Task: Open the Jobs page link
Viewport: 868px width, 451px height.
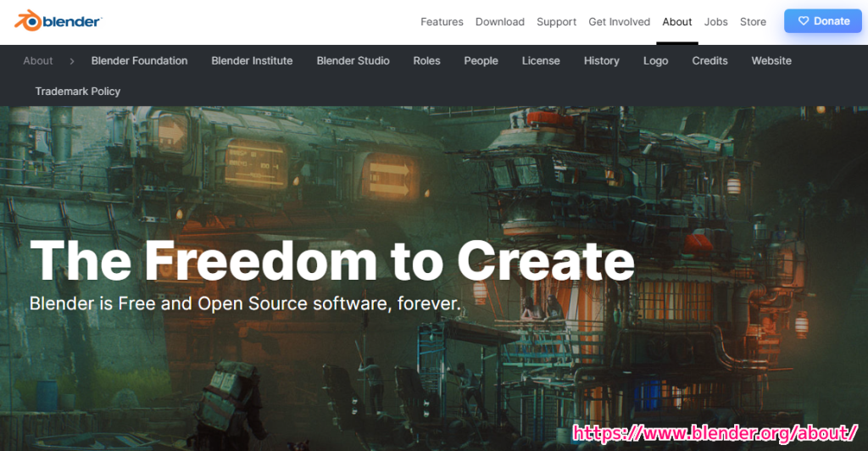Action: 715,22
